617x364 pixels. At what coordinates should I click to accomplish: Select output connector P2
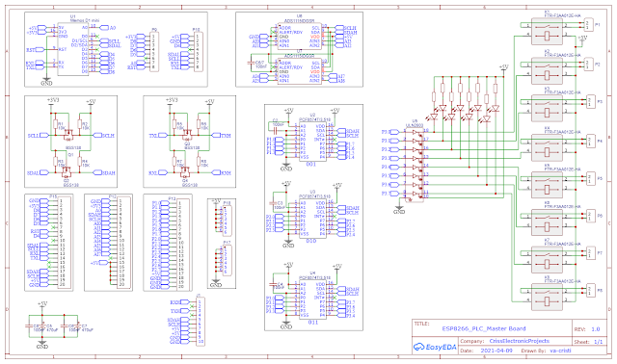(x=589, y=64)
